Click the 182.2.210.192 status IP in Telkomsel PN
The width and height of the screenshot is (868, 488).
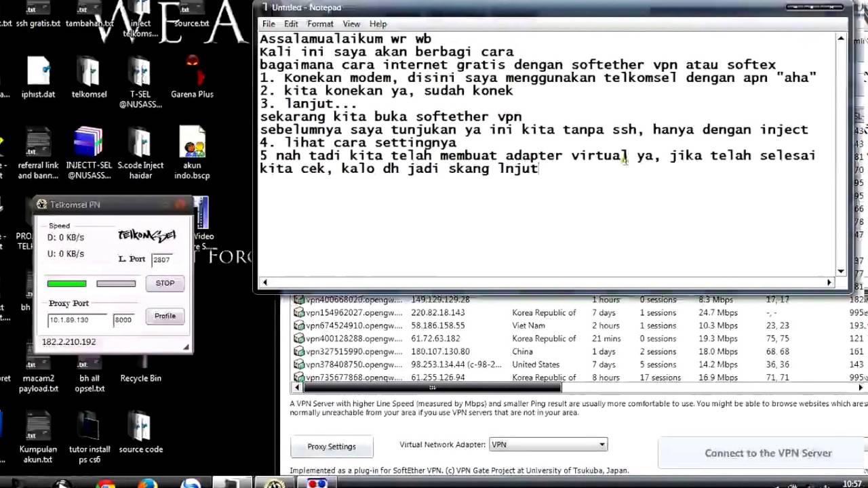point(69,342)
